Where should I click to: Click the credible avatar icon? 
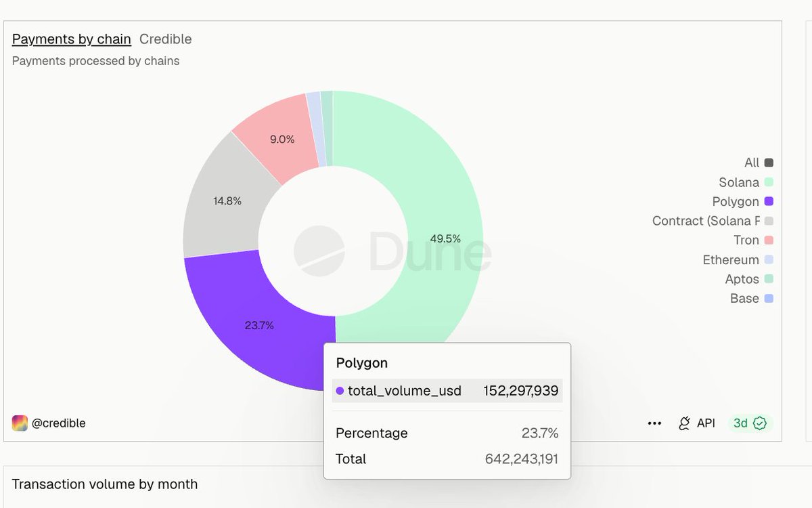(x=20, y=423)
